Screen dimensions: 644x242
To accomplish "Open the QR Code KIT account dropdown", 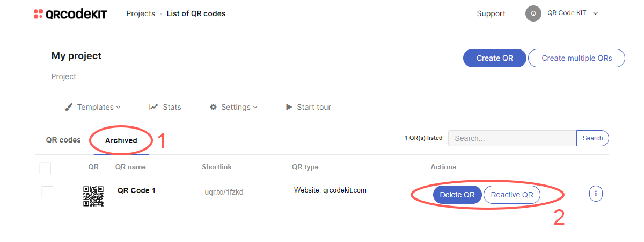I will point(572,13).
